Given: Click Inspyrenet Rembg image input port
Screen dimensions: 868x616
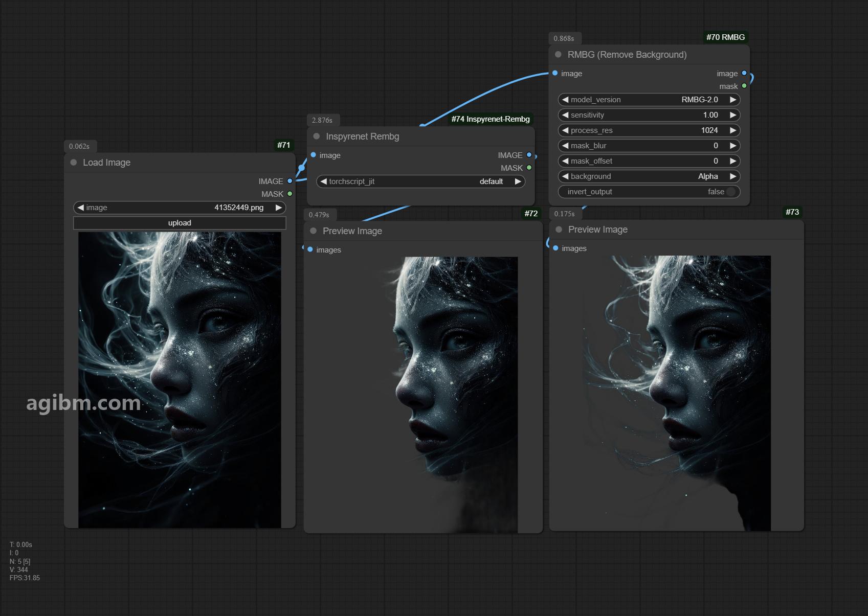Looking at the screenshot, I should point(314,155).
